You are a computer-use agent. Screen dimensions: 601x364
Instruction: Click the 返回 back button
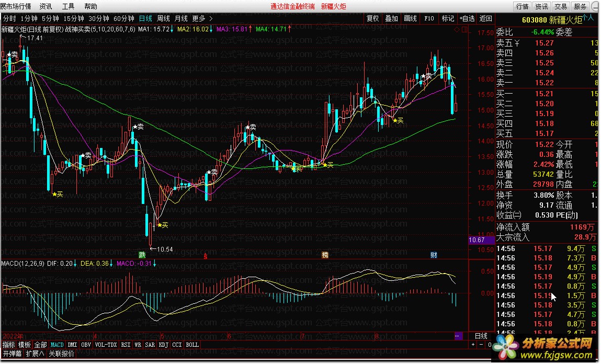(485, 18)
